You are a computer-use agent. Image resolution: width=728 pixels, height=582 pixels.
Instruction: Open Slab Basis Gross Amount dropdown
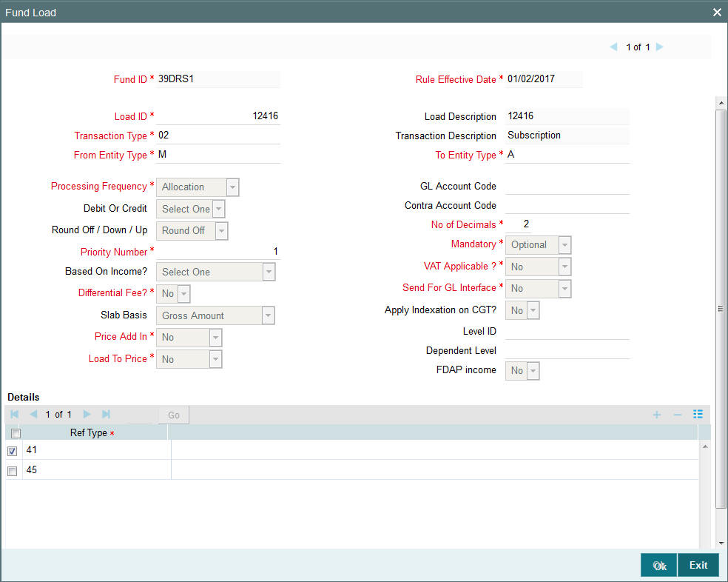pos(215,315)
